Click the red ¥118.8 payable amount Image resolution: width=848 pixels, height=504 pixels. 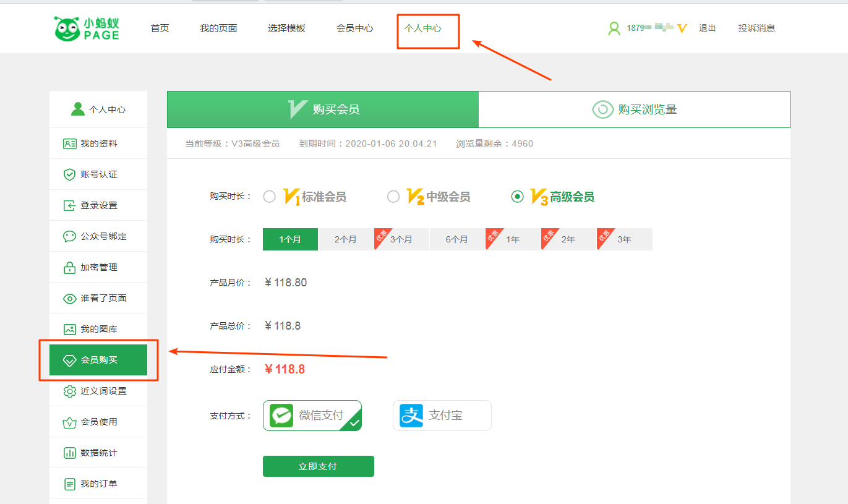coord(285,369)
